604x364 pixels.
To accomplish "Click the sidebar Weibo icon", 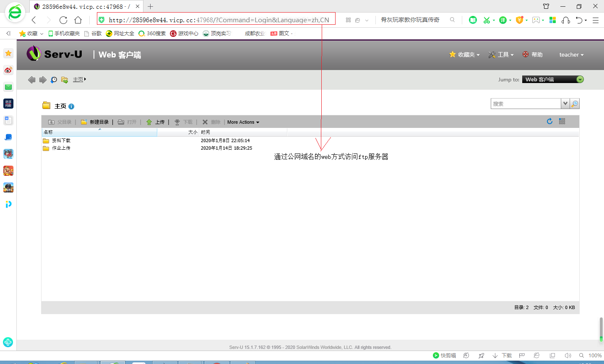I will [8, 70].
